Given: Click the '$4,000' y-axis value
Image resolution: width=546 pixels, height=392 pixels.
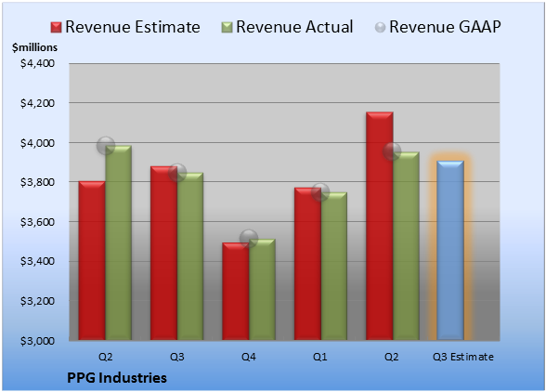Looking at the screenshot, I should (x=37, y=143).
